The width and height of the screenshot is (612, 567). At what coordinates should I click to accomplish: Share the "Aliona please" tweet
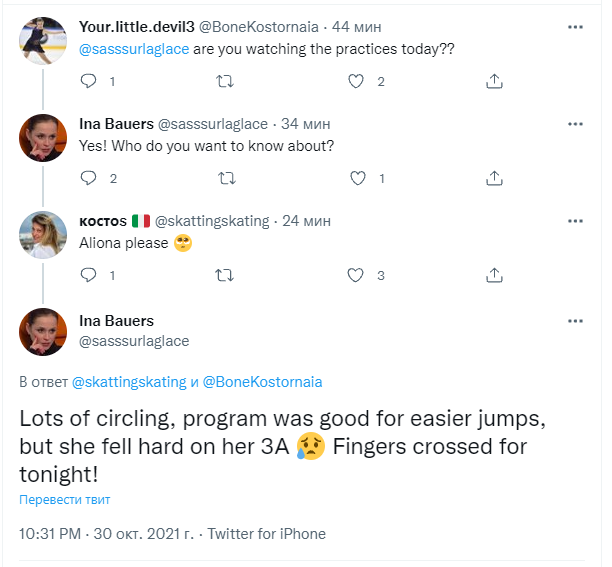click(493, 275)
